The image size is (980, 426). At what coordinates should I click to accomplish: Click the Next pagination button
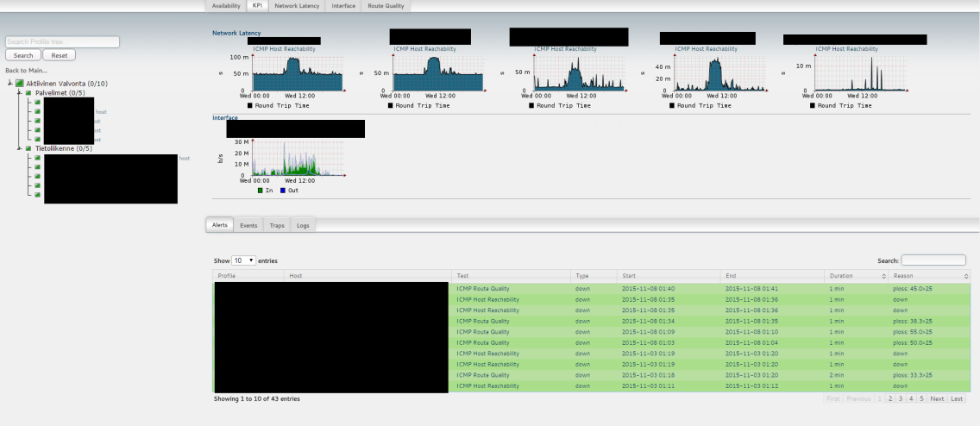click(937, 398)
